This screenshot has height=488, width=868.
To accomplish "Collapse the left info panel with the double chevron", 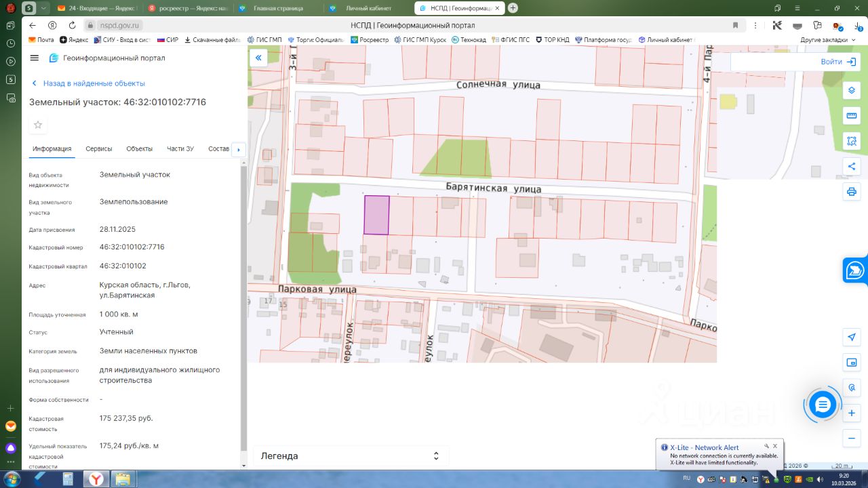I will point(258,58).
